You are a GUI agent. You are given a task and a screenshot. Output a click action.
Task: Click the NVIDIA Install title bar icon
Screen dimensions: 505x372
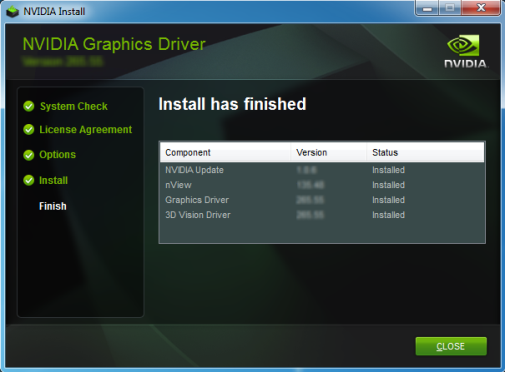pos(12,11)
